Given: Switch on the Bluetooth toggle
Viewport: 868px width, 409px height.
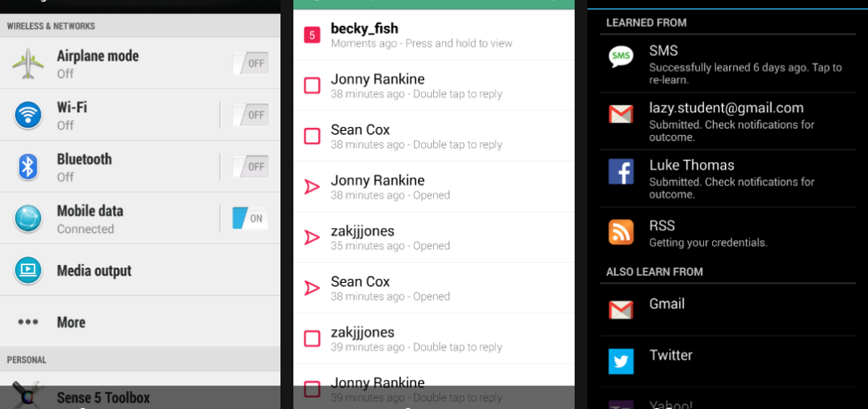Looking at the screenshot, I should coord(251,167).
